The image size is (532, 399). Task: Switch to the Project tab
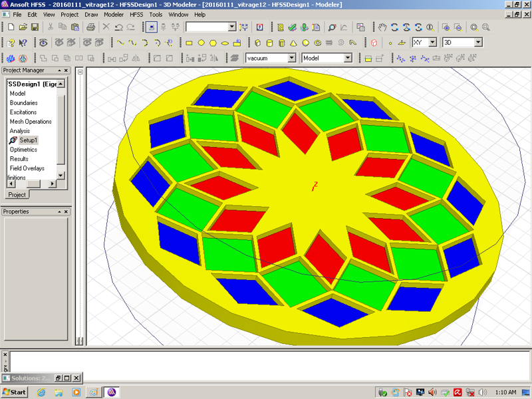(x=17, y=195)
